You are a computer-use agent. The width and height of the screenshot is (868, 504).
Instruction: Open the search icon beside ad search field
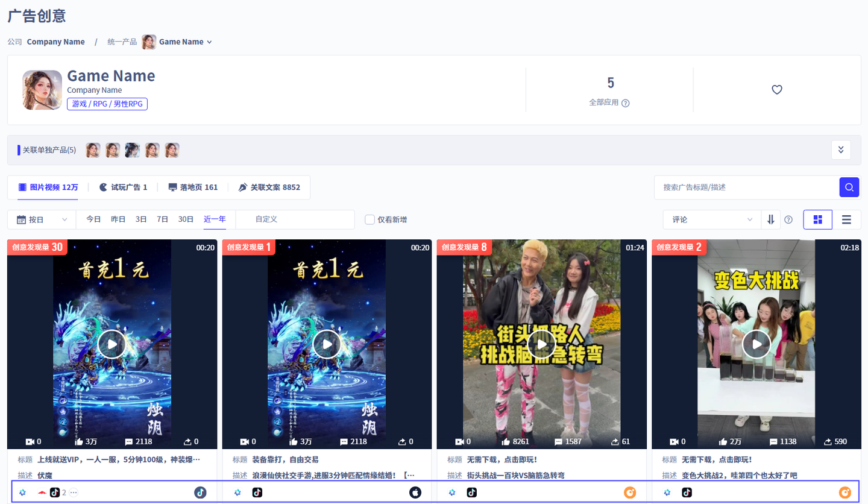(x=849, y=189)
